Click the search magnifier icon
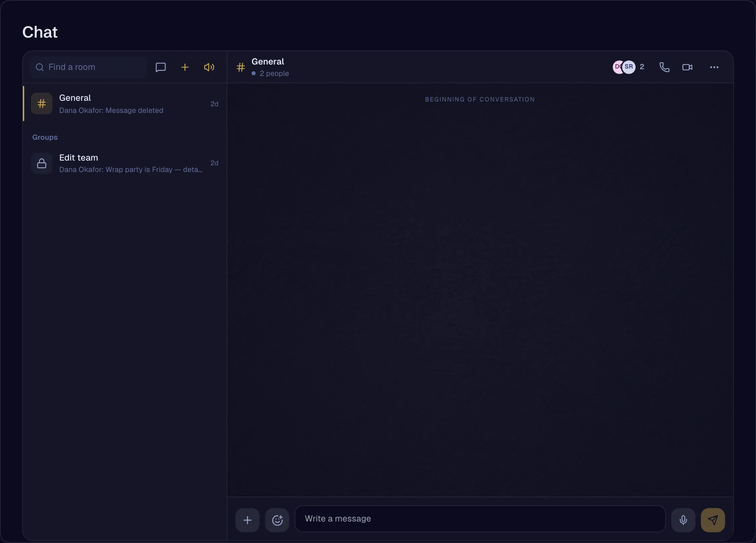Image resolution: width=756 pixels, height=543 pixels. coord(40,67)
